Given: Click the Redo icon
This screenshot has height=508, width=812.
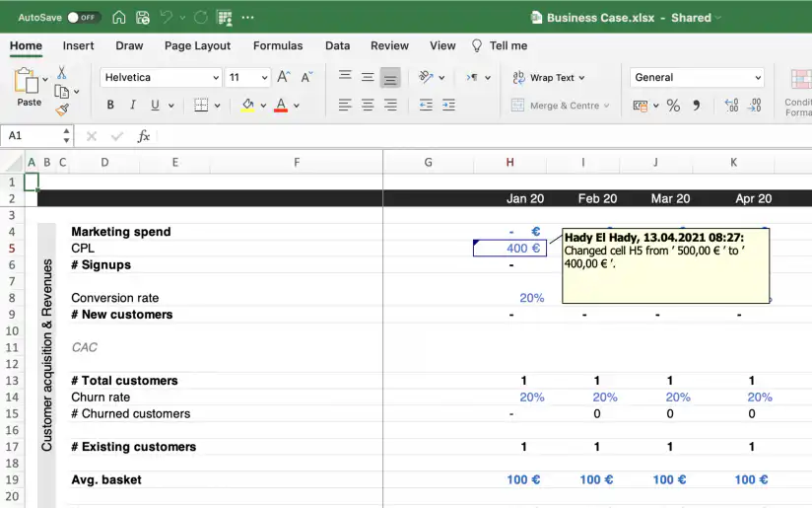Looking at the screenshot, I should tap(200, 18).
